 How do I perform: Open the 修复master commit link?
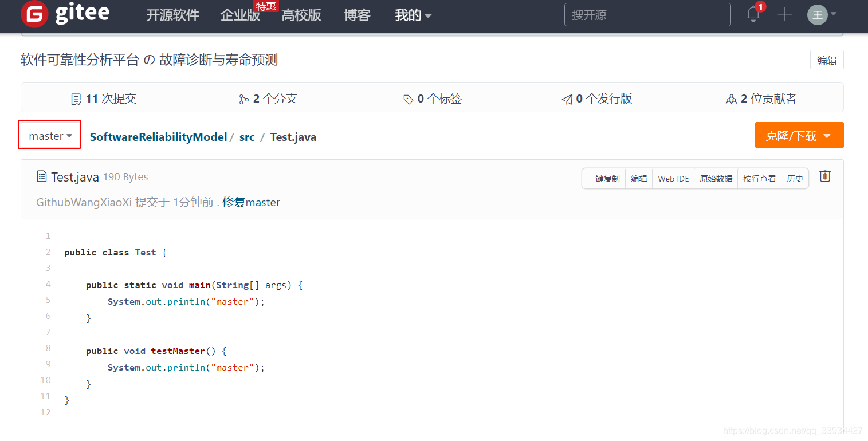252,202
